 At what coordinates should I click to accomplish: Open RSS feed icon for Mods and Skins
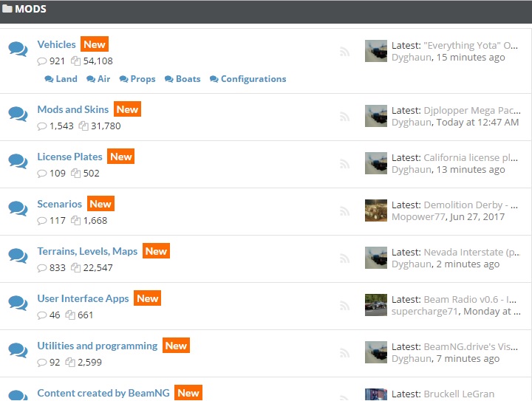coord(344,117)
